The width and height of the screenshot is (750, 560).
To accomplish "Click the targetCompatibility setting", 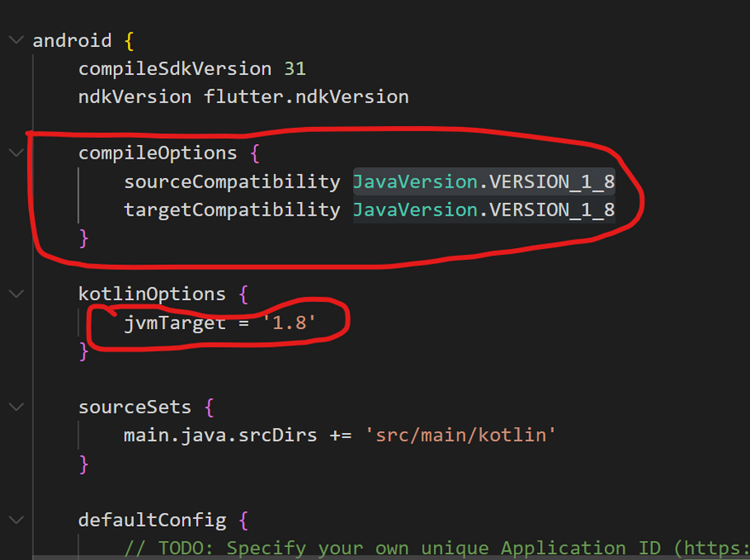I will tap(232, 209).
